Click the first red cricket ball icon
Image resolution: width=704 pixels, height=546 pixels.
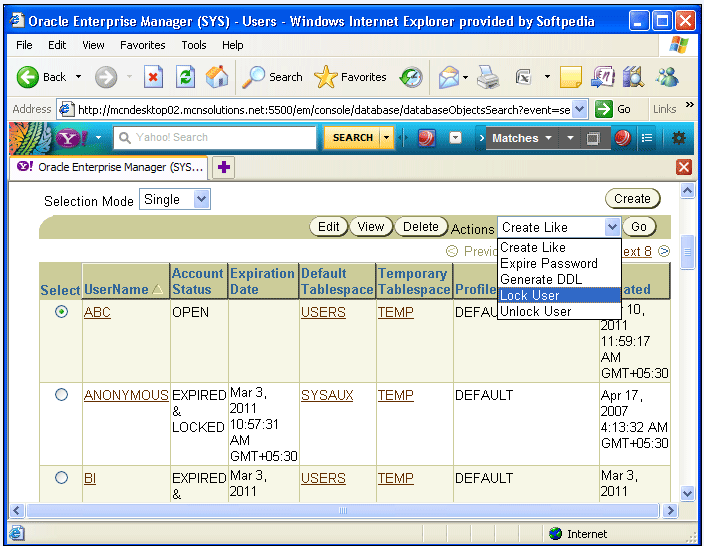click(x=427, y=138)
